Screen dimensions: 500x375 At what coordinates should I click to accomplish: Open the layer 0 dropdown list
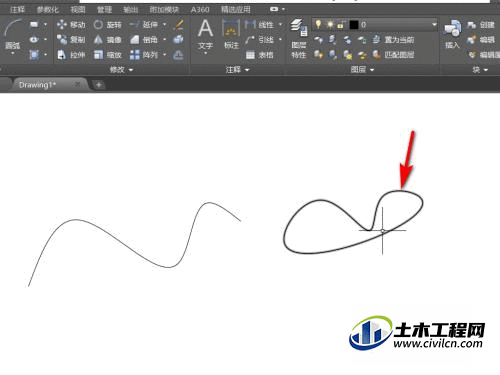click(434, 24)
